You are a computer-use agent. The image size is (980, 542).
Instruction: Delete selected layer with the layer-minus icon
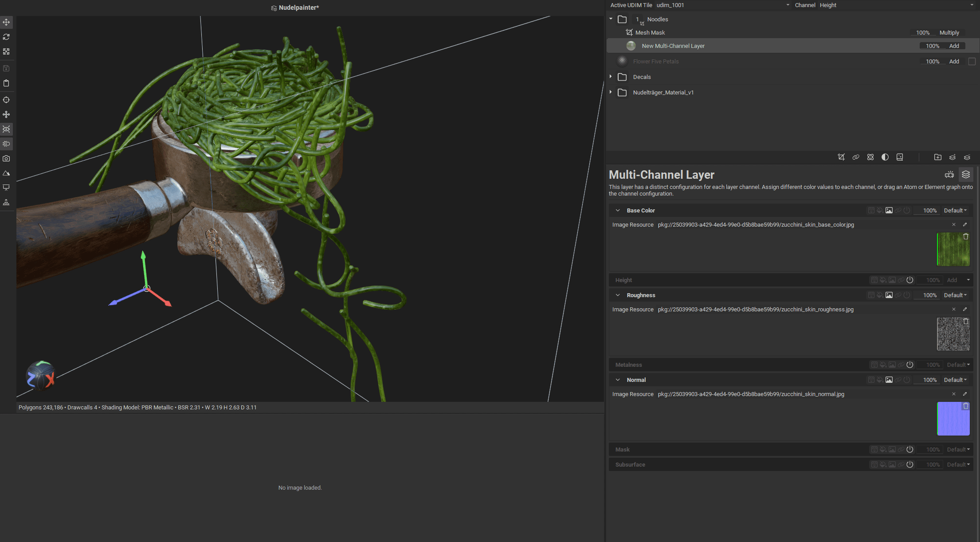[x=967, y=157]
